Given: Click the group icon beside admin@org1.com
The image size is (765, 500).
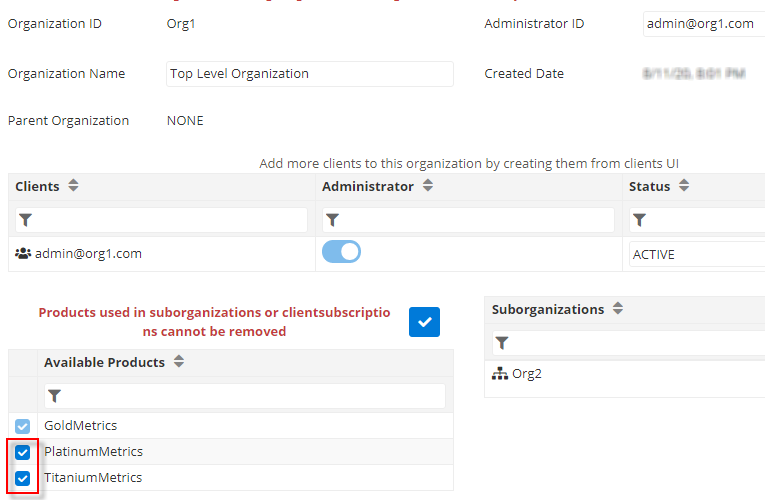Looking at the screenshot, I should click(23, 254).
